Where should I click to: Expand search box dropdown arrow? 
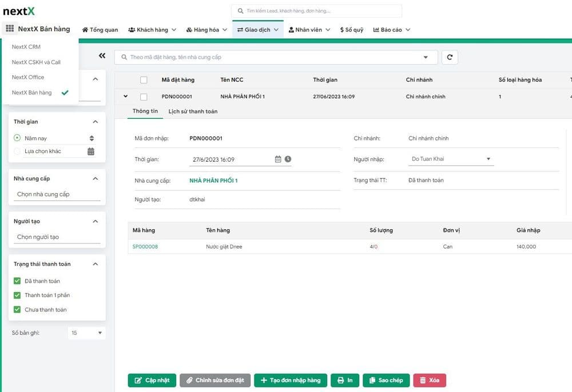(x=426, y=57)
